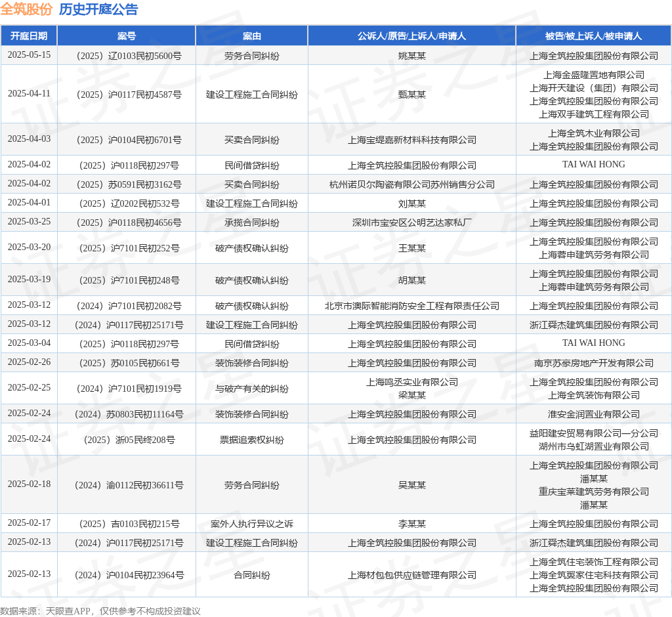Click defendant 淮安金润置业有限公司
Screen dimensions: 672x617
coord(593,414)
